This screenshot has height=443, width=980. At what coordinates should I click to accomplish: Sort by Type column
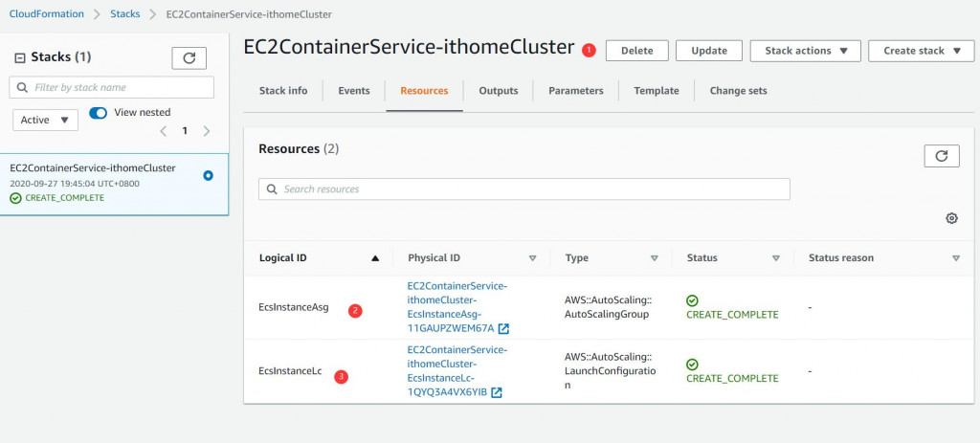[654, 258]
